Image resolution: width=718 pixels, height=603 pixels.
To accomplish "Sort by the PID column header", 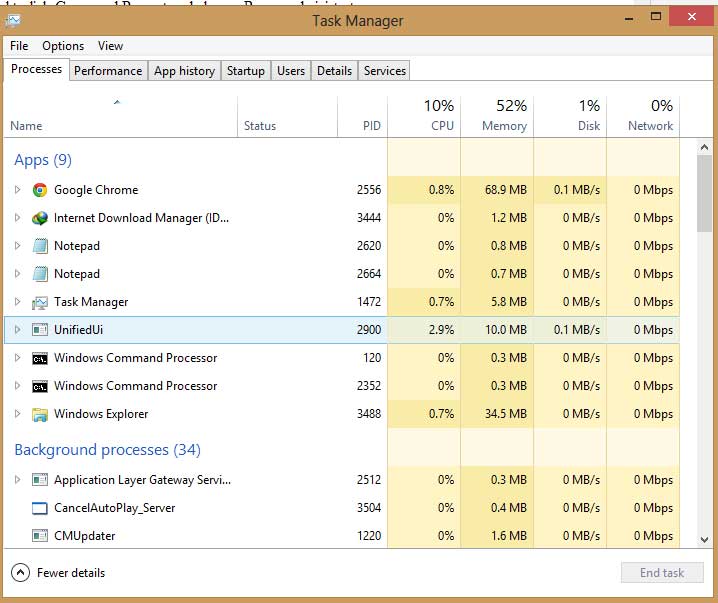I will click(x=363, y=117).
